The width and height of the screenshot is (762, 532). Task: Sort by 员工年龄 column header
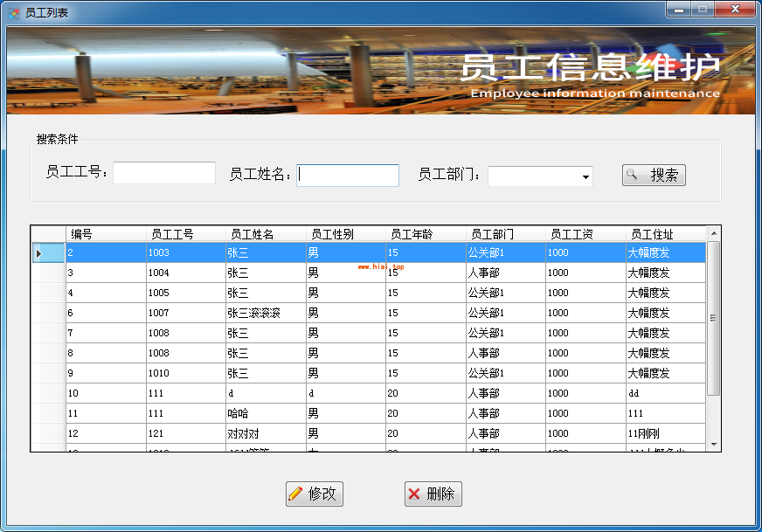(x=426, y=234)
